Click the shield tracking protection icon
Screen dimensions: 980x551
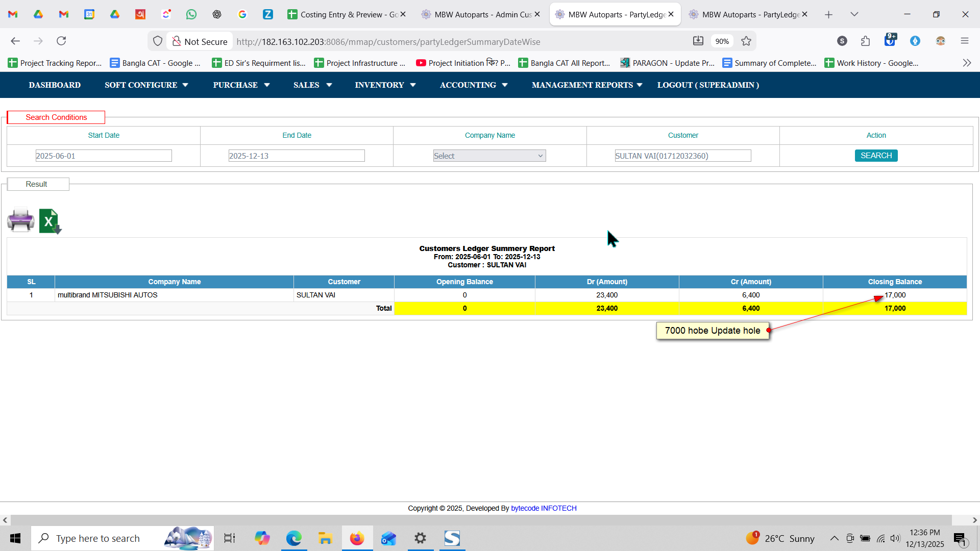(x=158, y=41)
